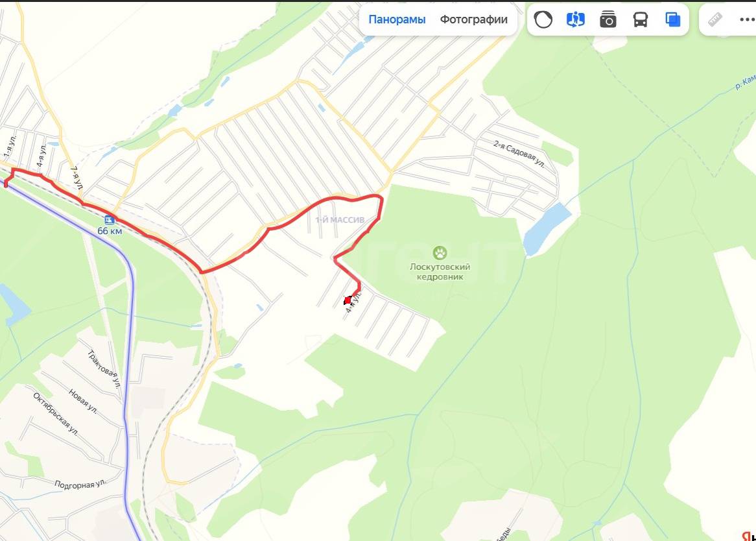Click the 2-я Садовая ул. label
Viewport: 756px width, 541px height.
coord(519,154)
